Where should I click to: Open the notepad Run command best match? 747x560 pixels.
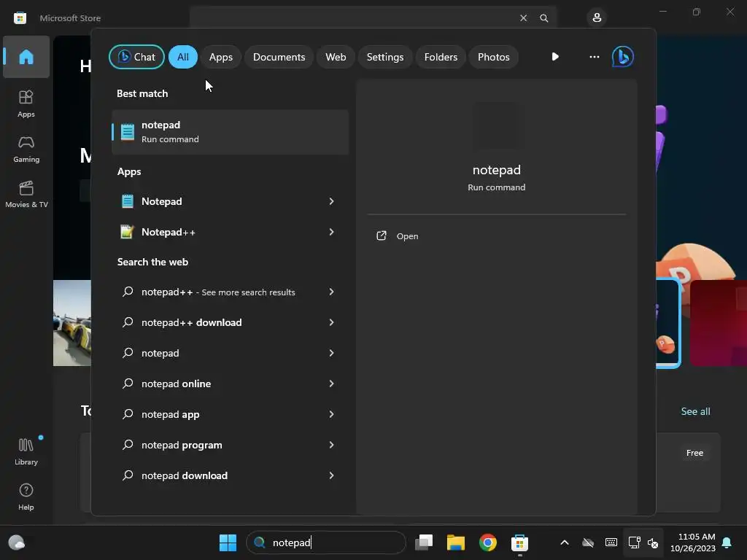(x=230, y=132)
